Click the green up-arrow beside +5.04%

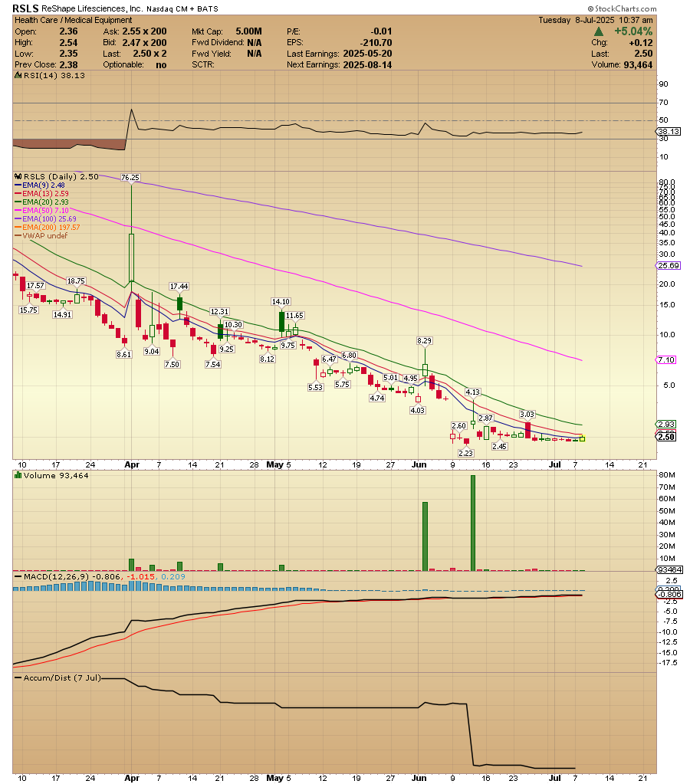[x=598, y=31]
